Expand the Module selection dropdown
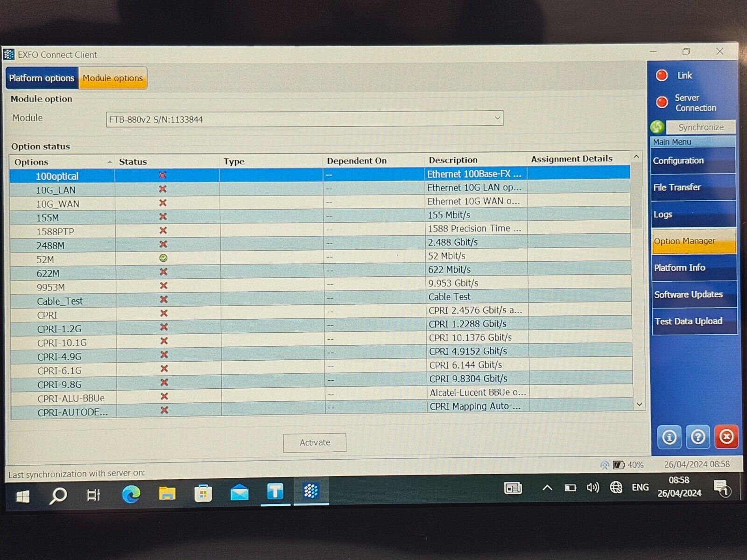This screenshot has width=747, height=560. [x=497, y=119]
